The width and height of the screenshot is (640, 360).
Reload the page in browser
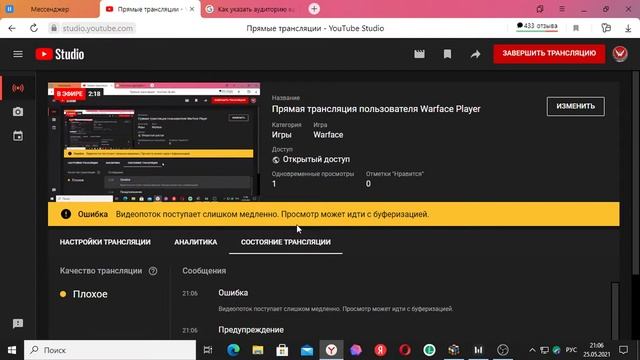click(x=34, y=28)
